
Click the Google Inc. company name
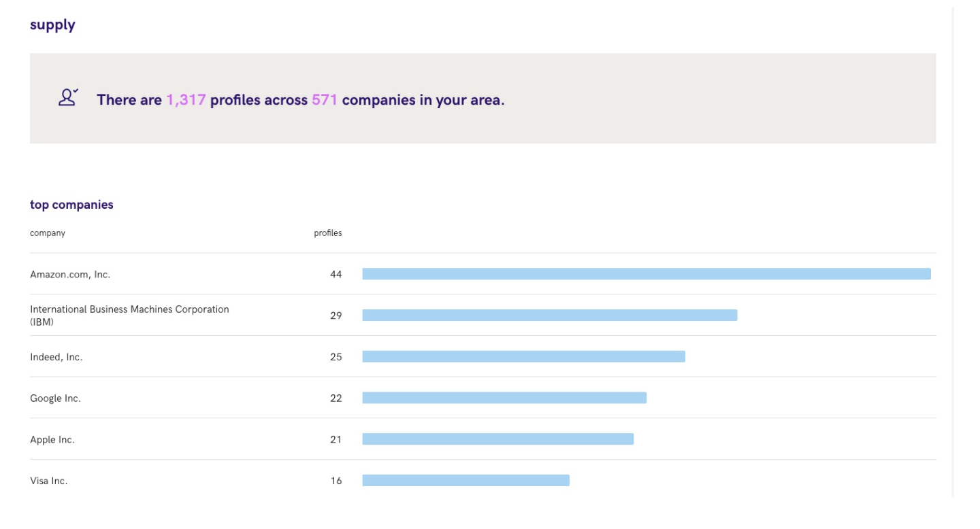click(55, 398)
